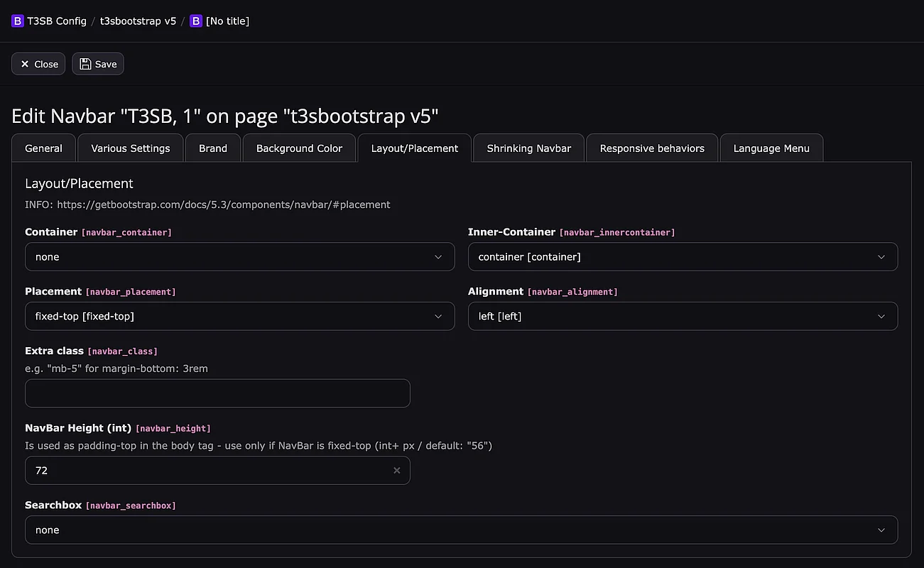Switch to the General tab
Screen dimensions: 924x568
coord(43,148)
